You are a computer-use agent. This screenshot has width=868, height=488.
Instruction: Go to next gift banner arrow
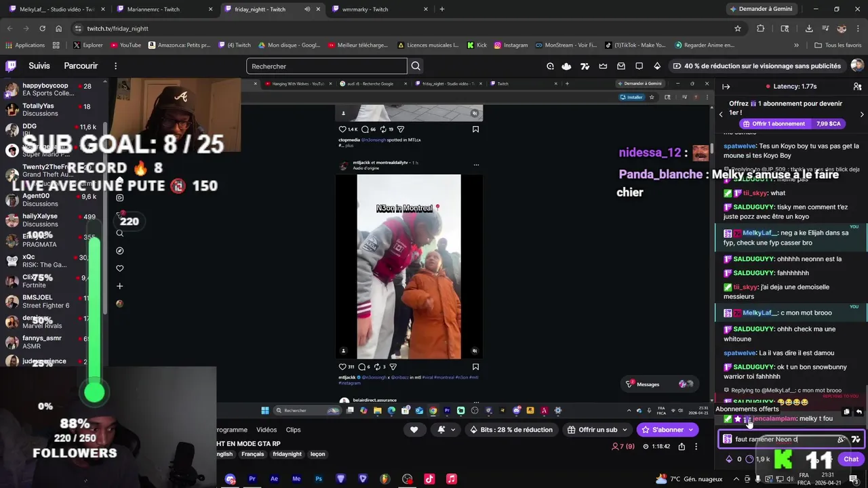pyautogui.click(x=862, y=115)
